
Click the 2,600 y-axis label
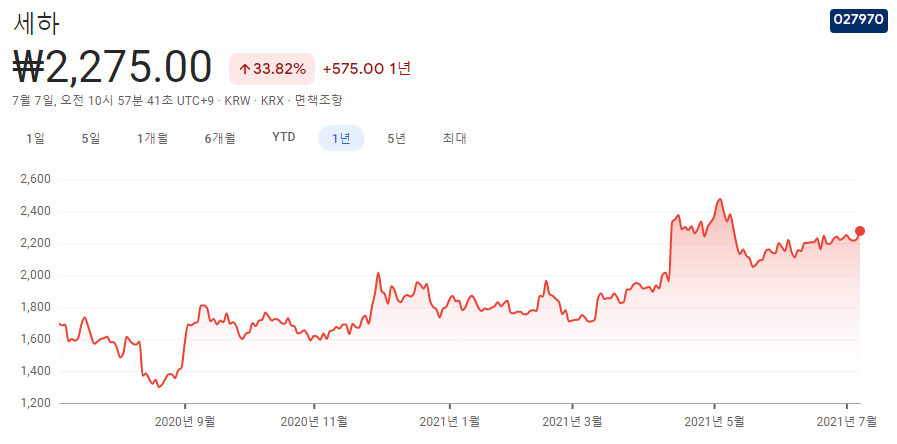(35, 179)
